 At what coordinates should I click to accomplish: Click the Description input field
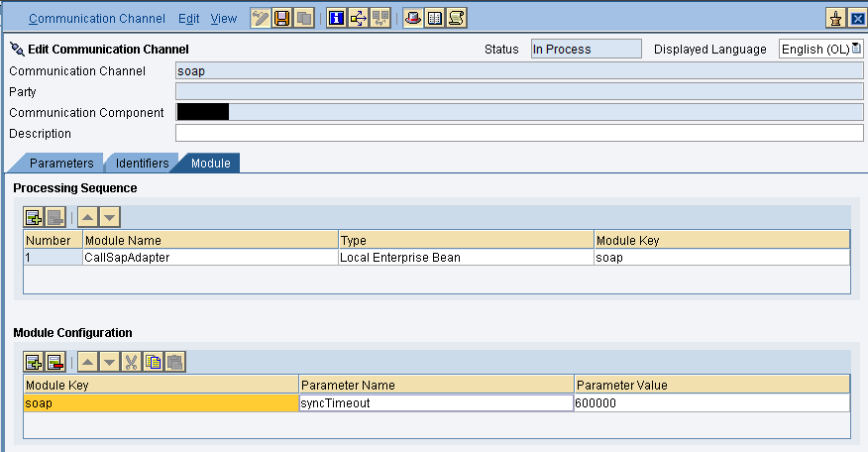(x=518, y=134)
